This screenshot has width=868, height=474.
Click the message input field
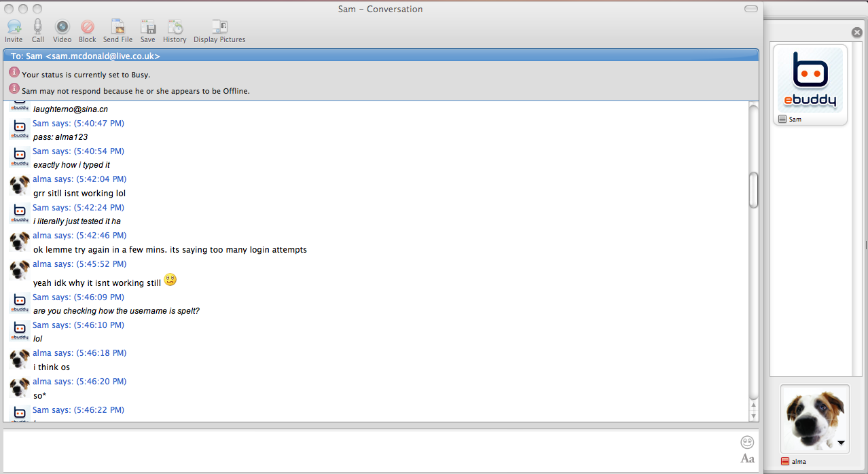coord(370,450)
